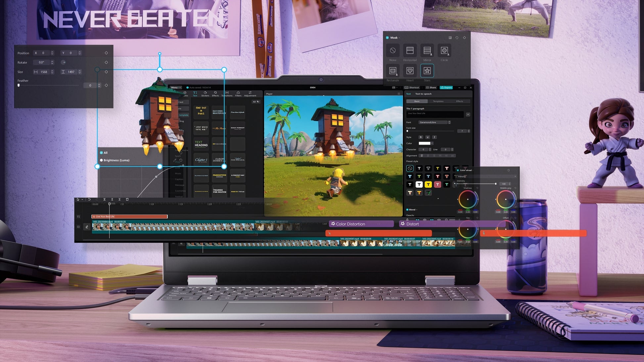Toggle the Mask checkbox
644x362 pixels.
pyautogui.click(x=388, y=38)
